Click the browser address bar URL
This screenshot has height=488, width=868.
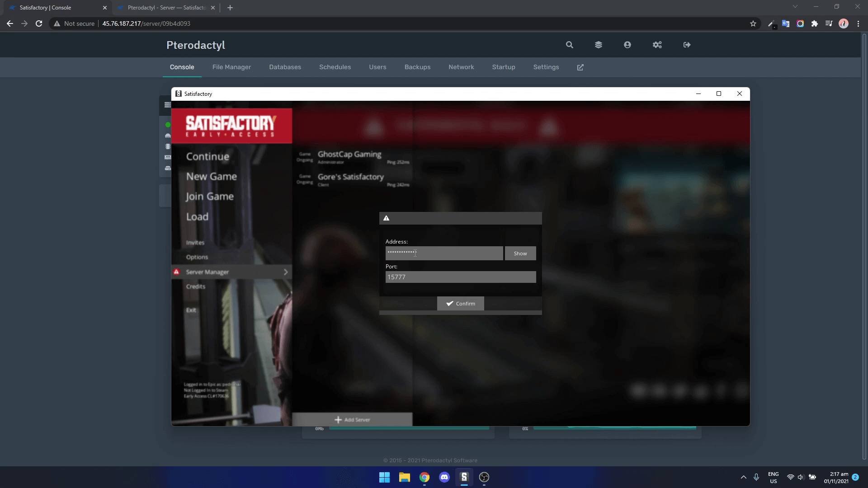click(x=146, y=23)
